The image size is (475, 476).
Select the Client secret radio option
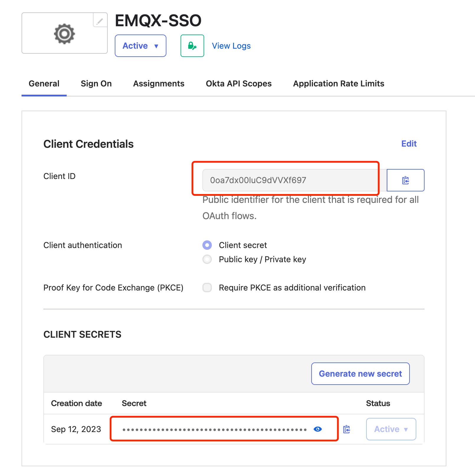coord(207,245)
